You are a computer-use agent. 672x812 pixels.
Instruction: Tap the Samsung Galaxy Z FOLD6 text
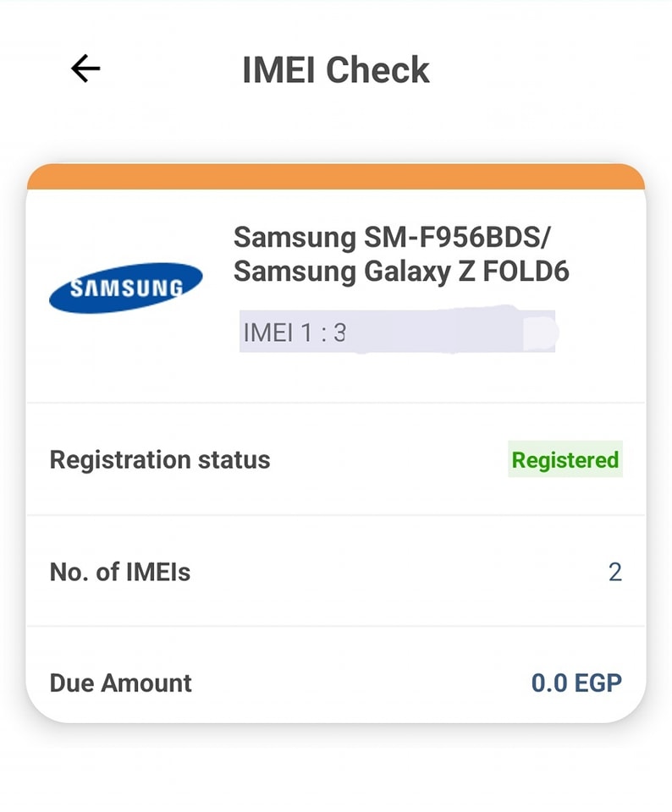coord(401,272)
